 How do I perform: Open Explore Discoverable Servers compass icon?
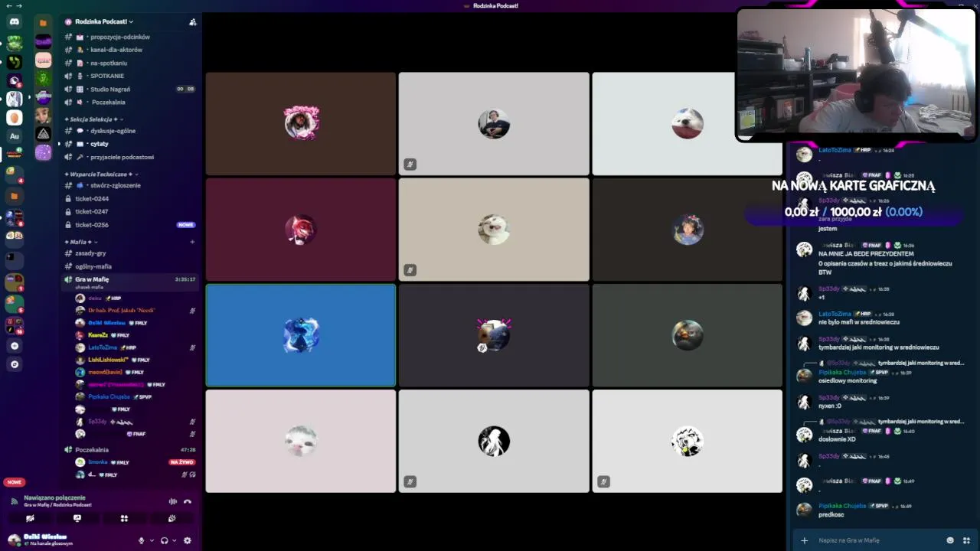14,364
